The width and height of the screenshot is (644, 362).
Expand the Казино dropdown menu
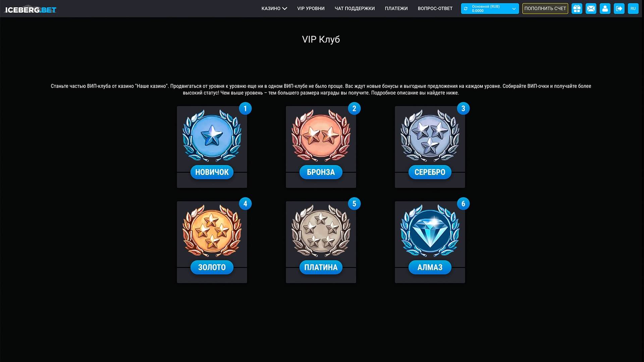(x=274, y=9)
